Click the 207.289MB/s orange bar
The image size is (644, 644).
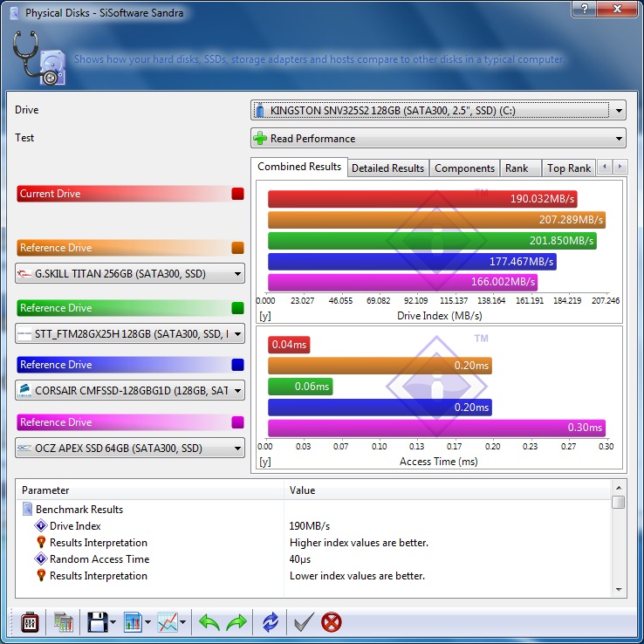pos(436,220)
